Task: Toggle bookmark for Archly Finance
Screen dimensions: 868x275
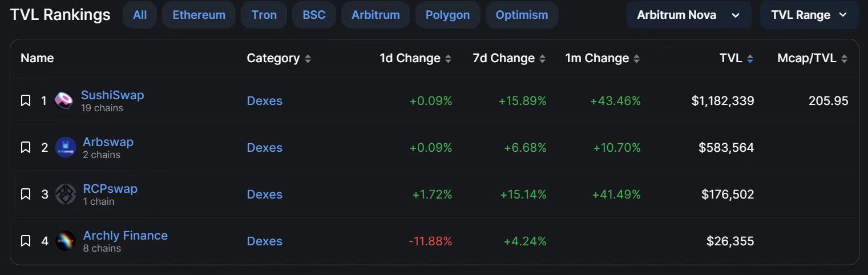Action: pyautogui.click(x=26, y=241)
